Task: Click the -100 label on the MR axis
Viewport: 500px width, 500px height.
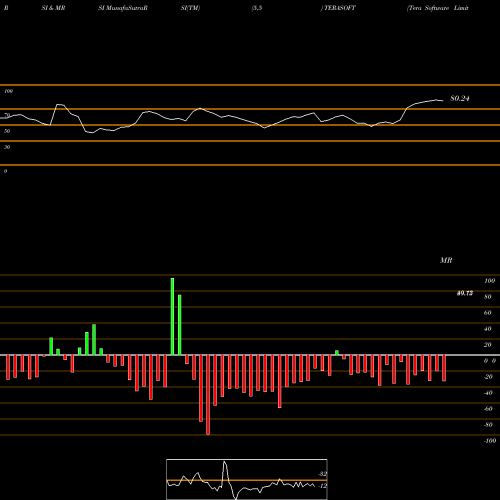Action: pos(489,441)
